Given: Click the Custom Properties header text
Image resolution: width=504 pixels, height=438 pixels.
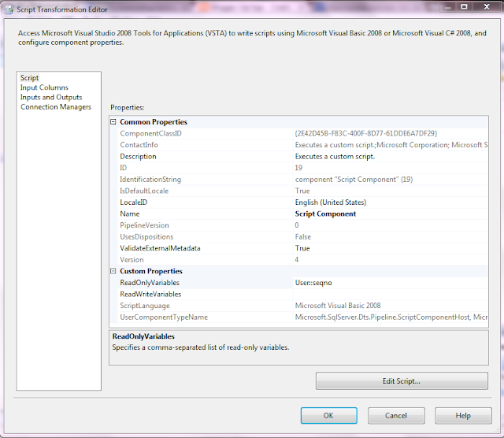Looking at the screenshot, I should tap(151, 271).
